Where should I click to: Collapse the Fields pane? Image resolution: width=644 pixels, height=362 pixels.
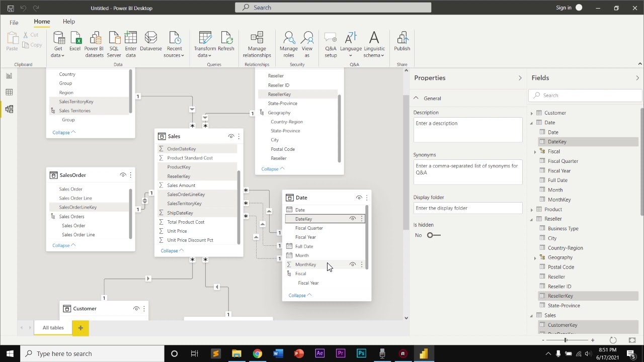637,78
